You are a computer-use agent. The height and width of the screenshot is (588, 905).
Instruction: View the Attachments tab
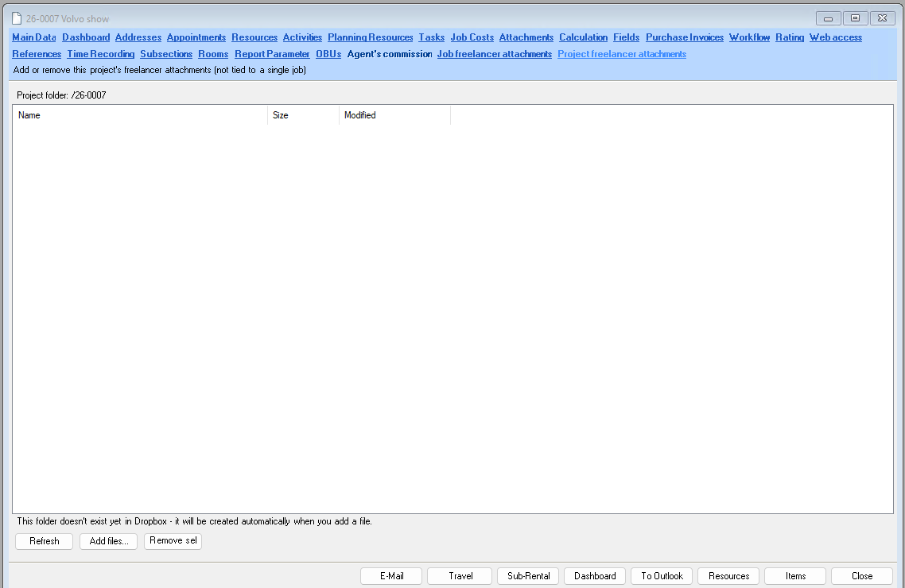coord(526,37)
